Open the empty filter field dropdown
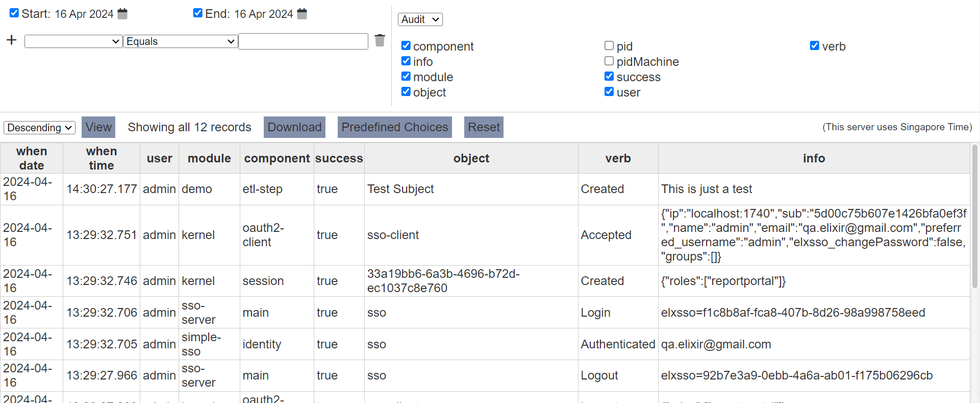Screen dimensions: 980x403 [x=73, y=41]
